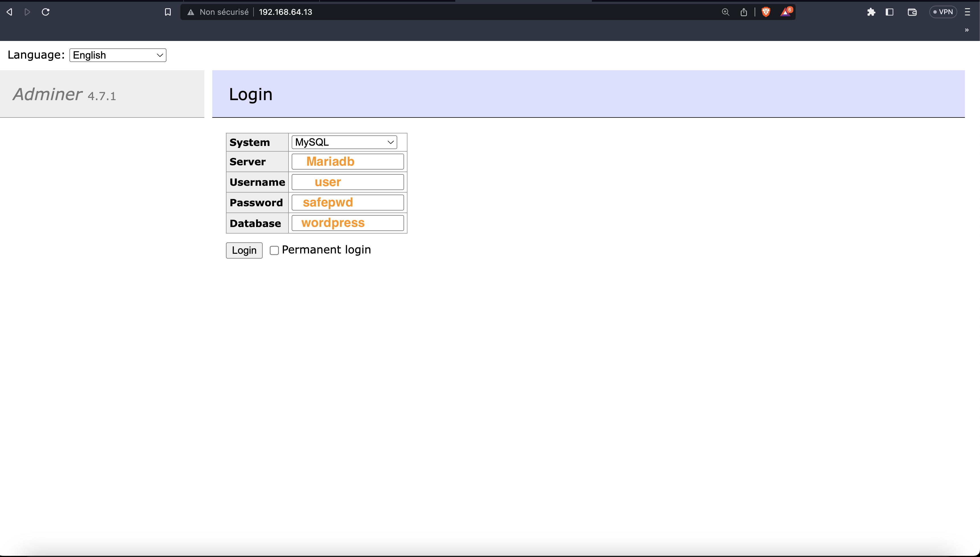Click the bookmark icon in toolbar
The width and height of the screenshot is (980, 557).
click(x=168, y=12)
